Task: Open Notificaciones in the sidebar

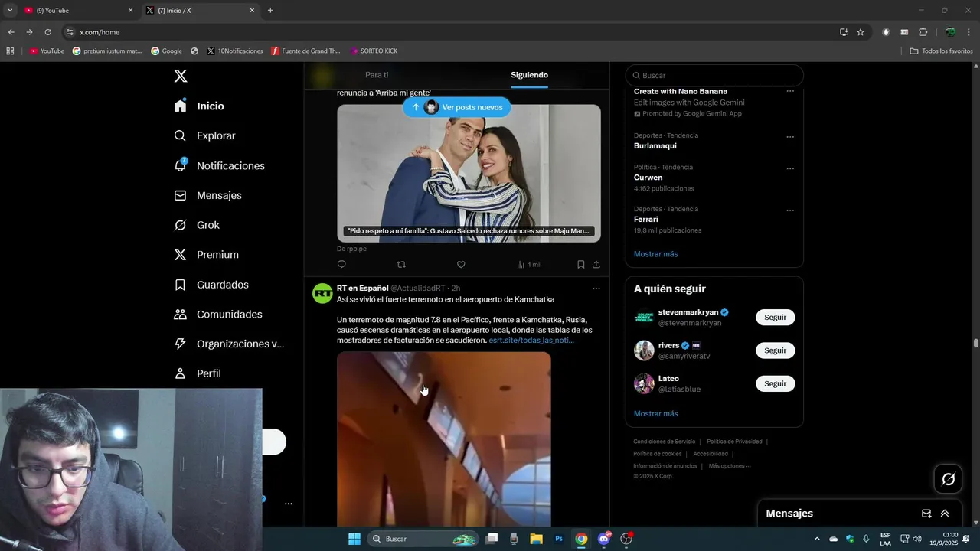Action: coord(219,165)
